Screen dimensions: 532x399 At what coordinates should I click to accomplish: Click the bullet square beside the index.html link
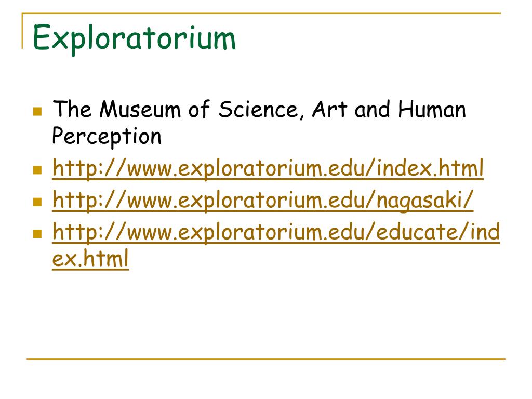tap(37, 170)
